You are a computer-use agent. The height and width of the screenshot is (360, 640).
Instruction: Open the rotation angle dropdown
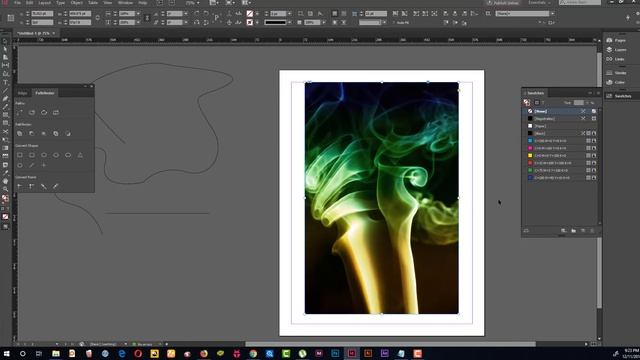[186, 13]
